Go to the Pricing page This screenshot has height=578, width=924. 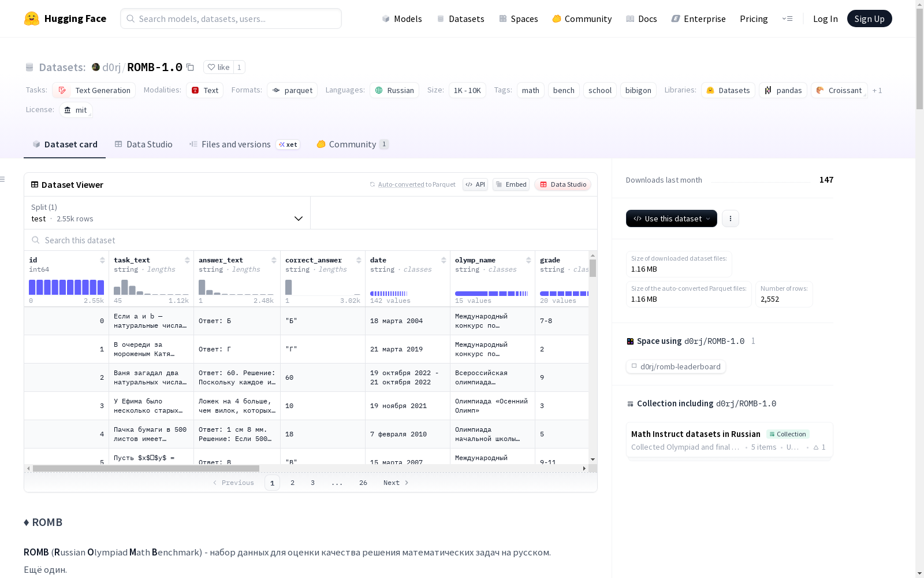click(x=754, y=18)
